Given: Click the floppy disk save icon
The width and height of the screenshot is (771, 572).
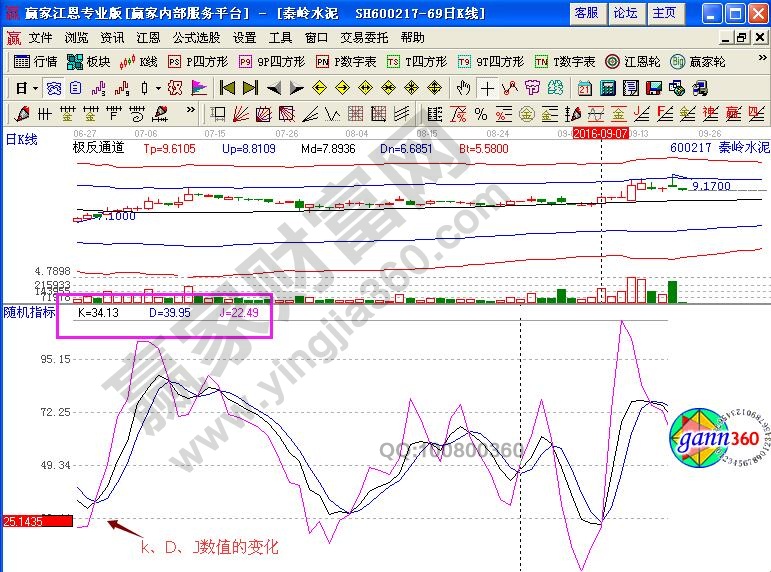Looking at the screenshot, I should [654, 89].
